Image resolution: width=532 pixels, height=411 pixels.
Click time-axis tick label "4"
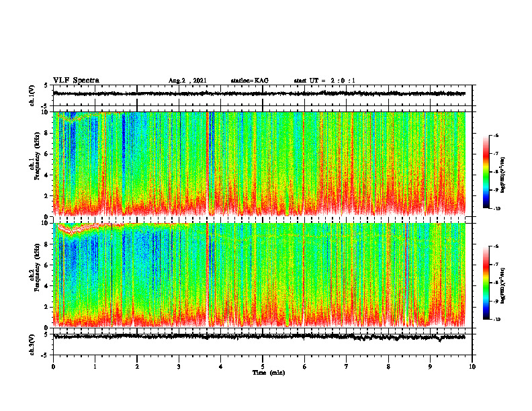click(x=220, y=367)
